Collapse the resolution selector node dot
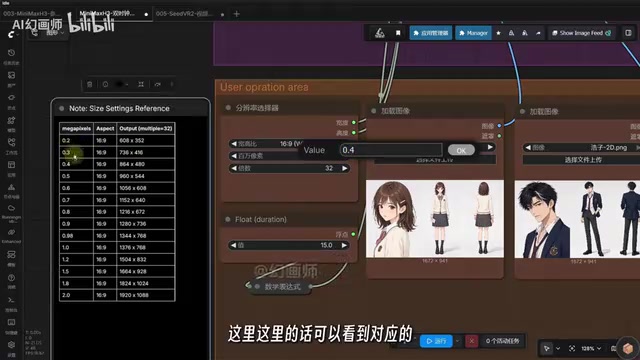The height and width of the screenshot is (360, 640). pyautogui.click(x=228, y=108)
